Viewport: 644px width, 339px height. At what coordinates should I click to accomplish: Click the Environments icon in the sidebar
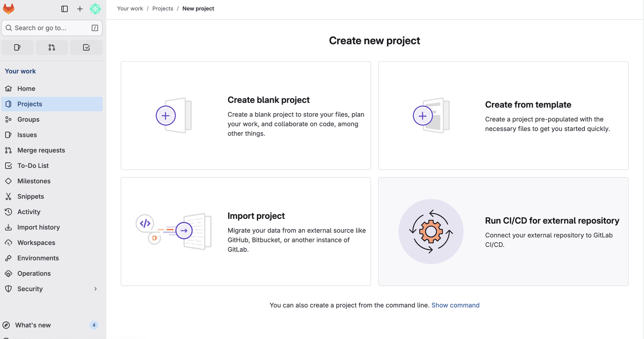[8, 258]
